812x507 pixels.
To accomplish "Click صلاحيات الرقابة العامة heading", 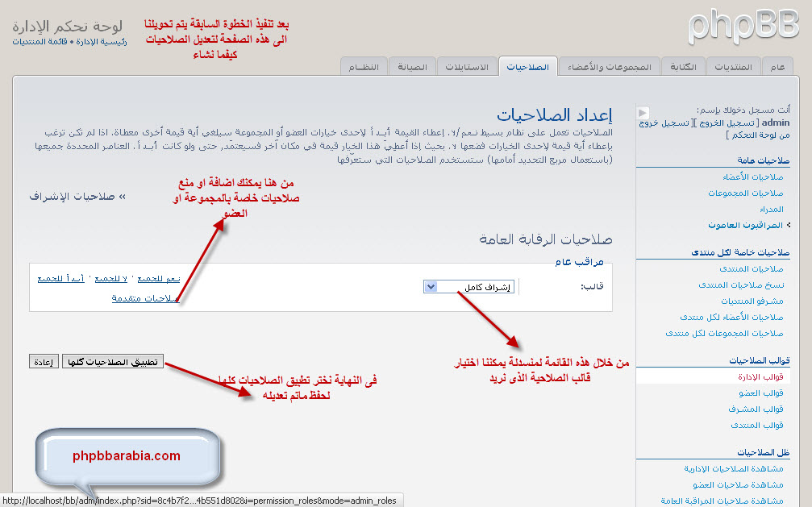I will 546,239.
